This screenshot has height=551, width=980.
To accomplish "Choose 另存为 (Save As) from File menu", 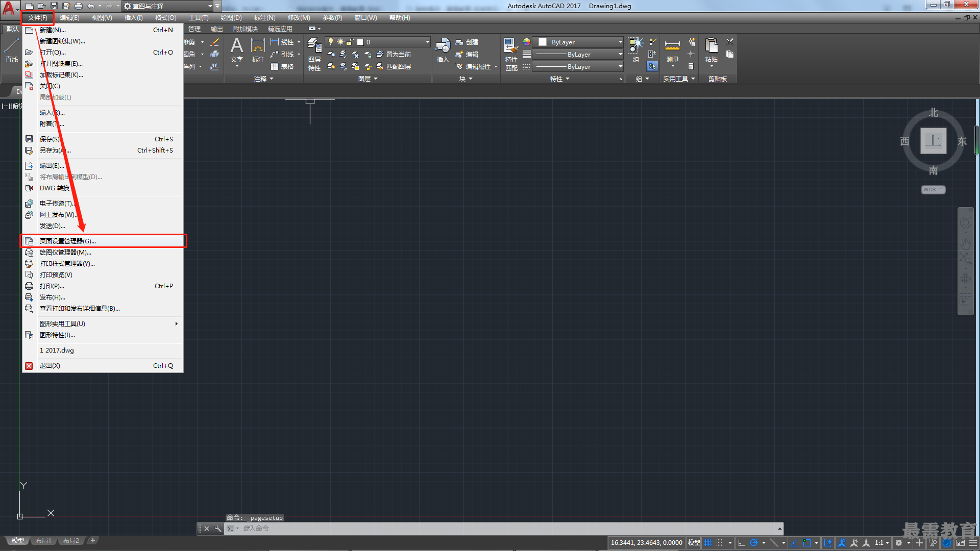I will pyautogui.click(x=103, y=150).
